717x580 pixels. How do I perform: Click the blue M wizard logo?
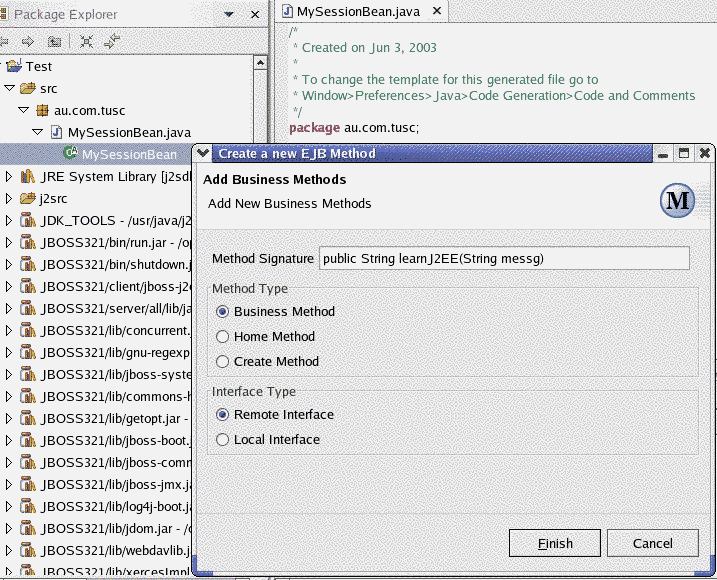pos(678,200)
